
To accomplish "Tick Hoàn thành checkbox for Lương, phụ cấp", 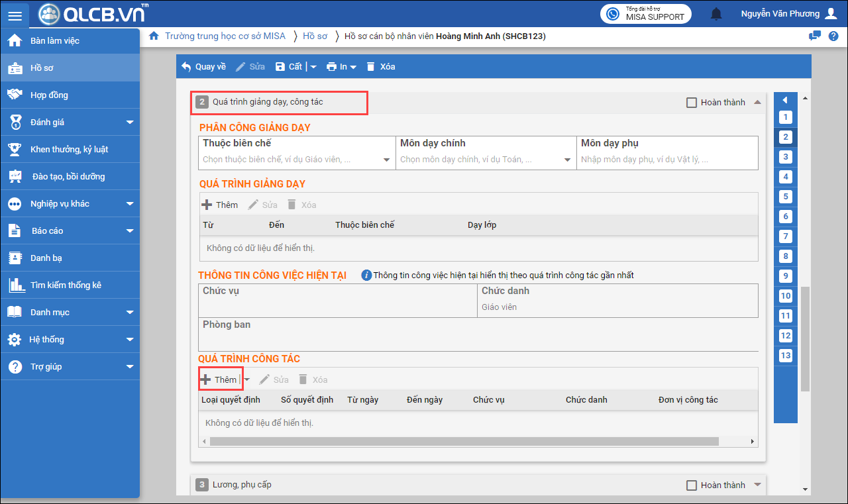I will (692, 485).
